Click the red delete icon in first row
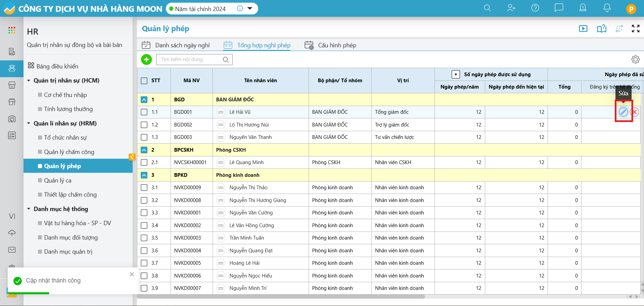644x306 pixels. [x=635, y=112]
